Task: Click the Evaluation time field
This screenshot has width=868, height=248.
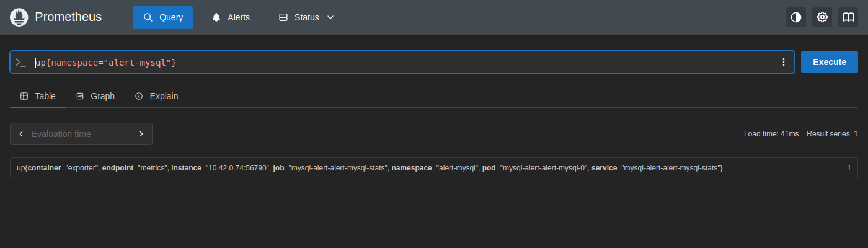Action: click(81, 134)
